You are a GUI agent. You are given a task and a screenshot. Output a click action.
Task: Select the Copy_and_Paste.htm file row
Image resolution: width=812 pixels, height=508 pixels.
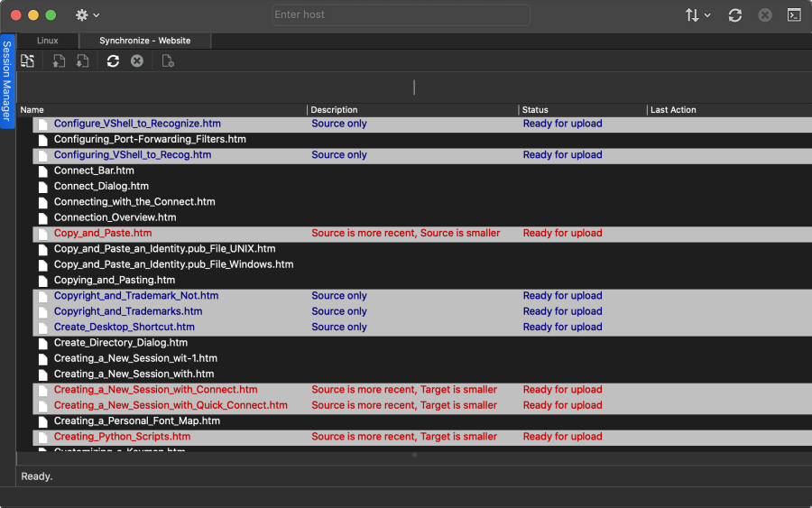(x=103, y=233)
